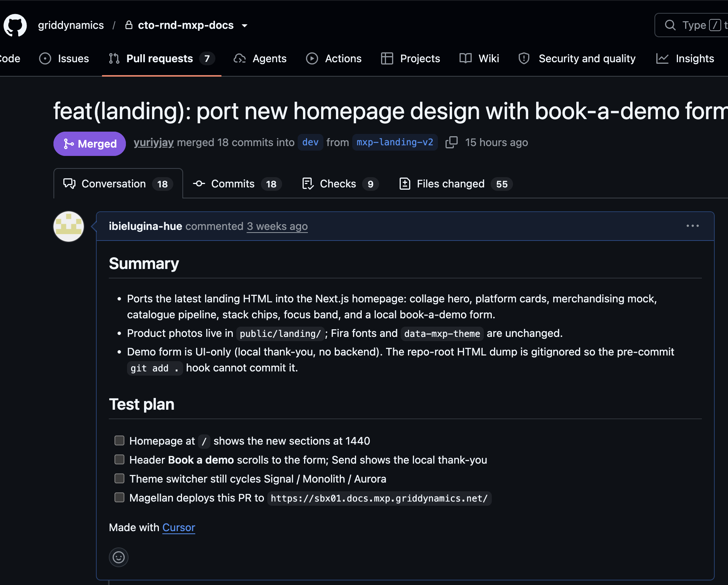This screenshot has height=585, width=728.
Task: Open the Agents tab
Action: (x=260, y=58)
